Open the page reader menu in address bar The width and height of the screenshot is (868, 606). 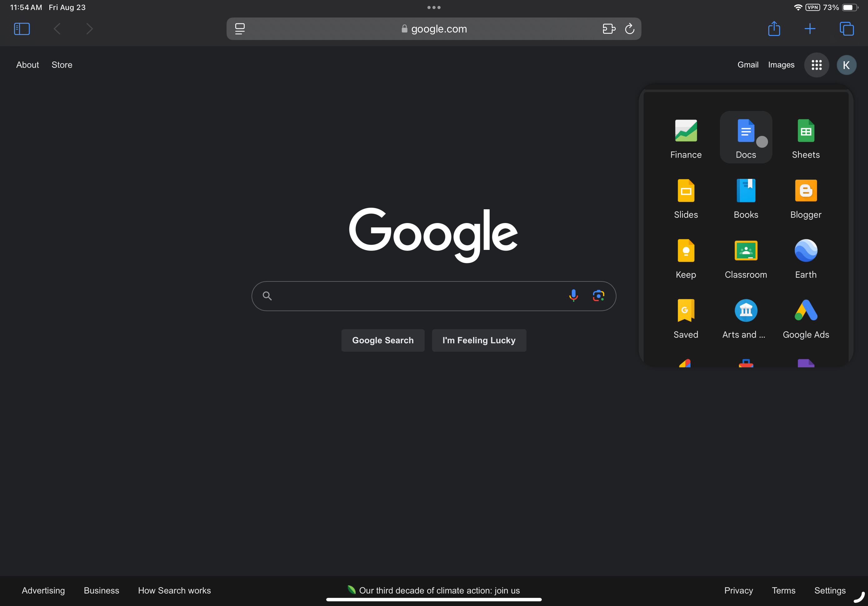[x=240, y=29]
